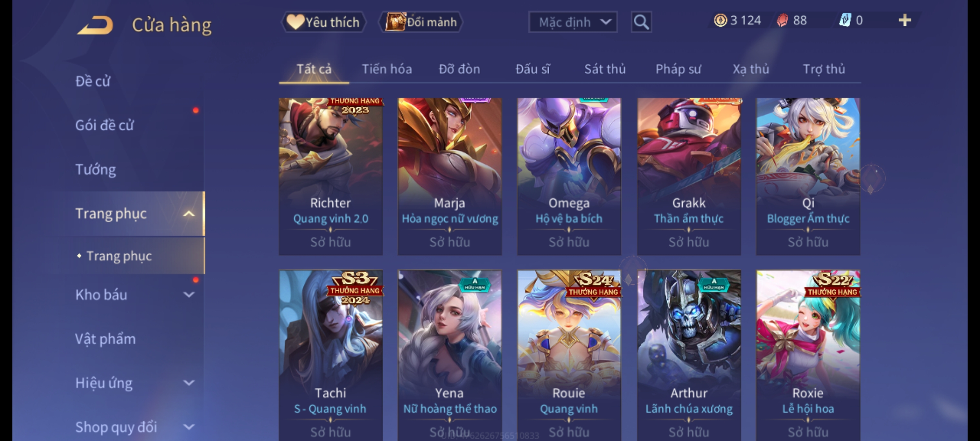Expand Shop quy đổi section
Image resolution: width=980 pixels, height=441 pixels.
pyautogui.click(x=135, y=427)
